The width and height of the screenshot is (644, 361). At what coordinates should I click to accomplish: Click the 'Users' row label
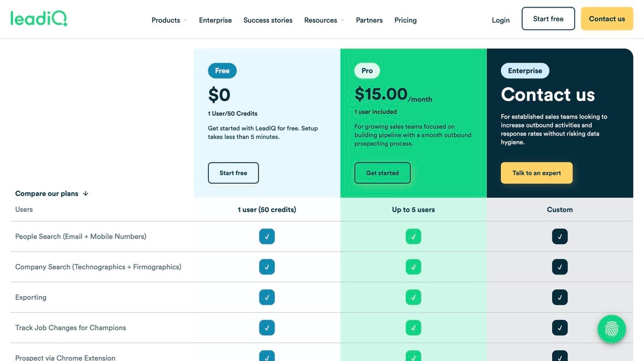24,209
